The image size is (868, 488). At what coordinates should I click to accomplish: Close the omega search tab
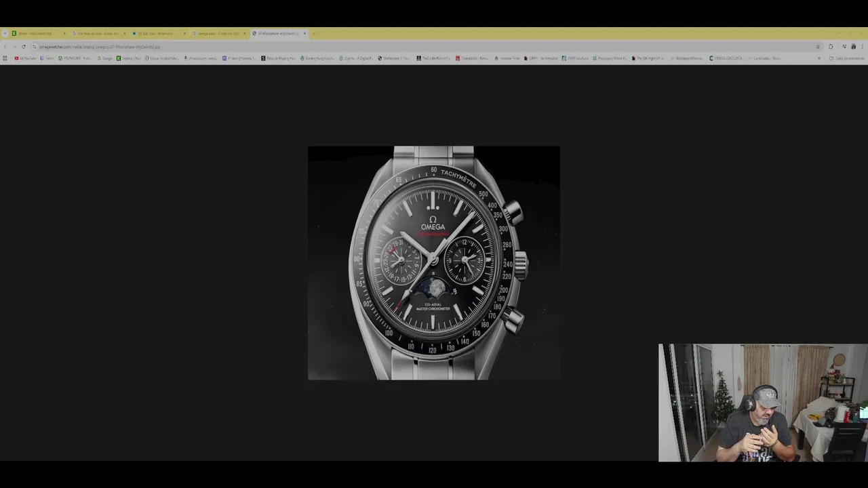point(244,33)
